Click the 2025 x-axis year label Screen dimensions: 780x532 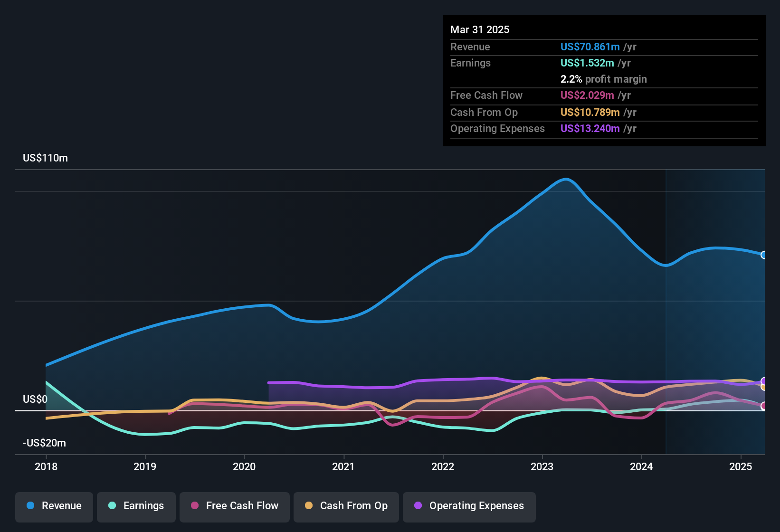point(741,466)
